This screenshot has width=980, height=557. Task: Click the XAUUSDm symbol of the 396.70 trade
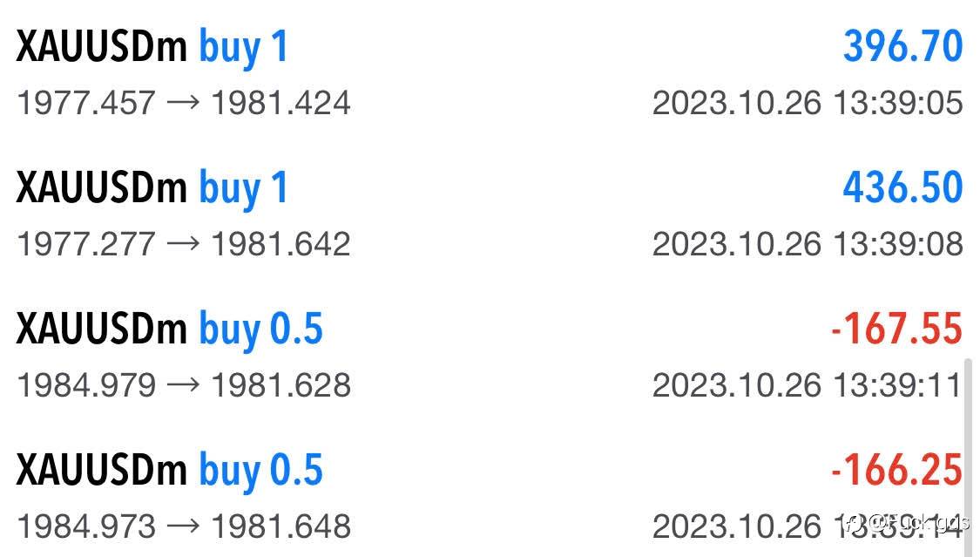101,47
